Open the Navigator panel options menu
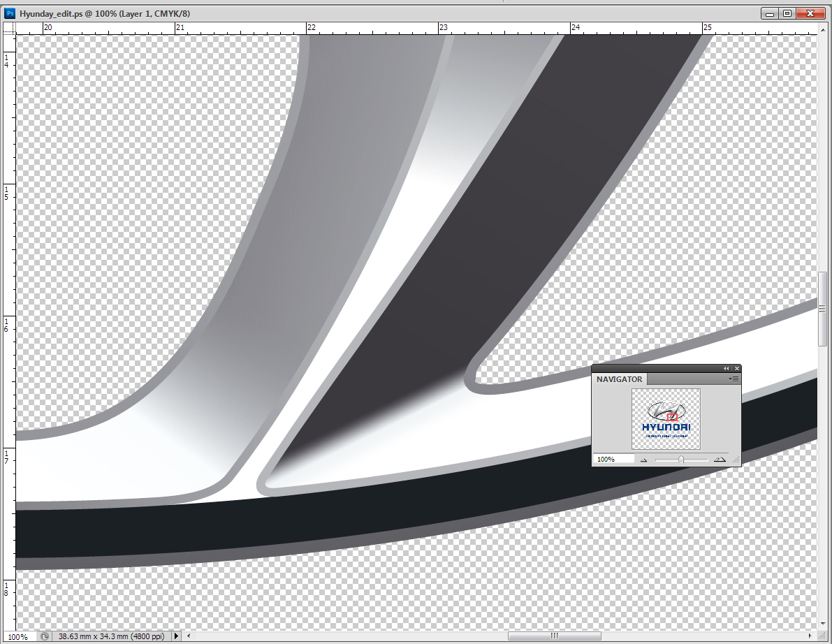832x644 pixels. tap(734, 379)
